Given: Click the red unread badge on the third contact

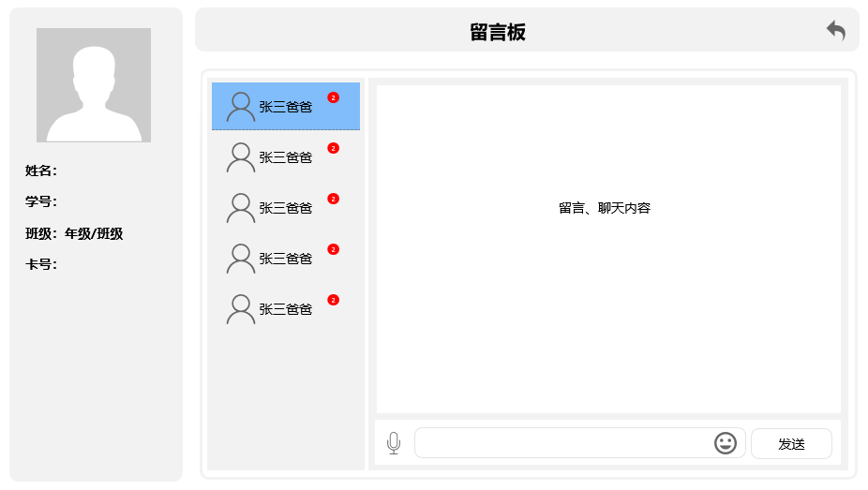Looking at the screenshot, I should (333, 199).
